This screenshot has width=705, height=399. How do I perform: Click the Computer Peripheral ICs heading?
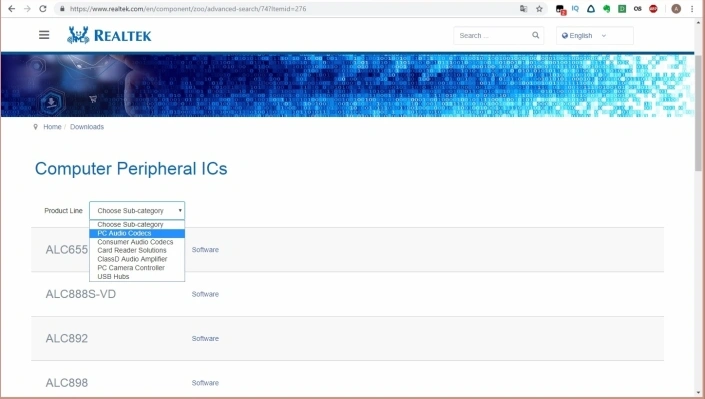131,169
